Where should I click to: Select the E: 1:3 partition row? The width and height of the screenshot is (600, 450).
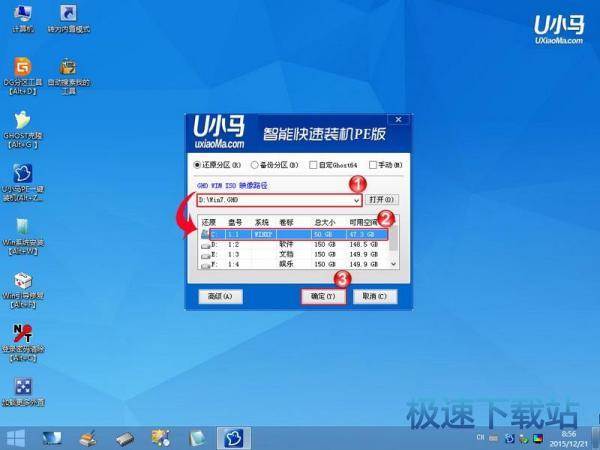(x=295, y=254)
